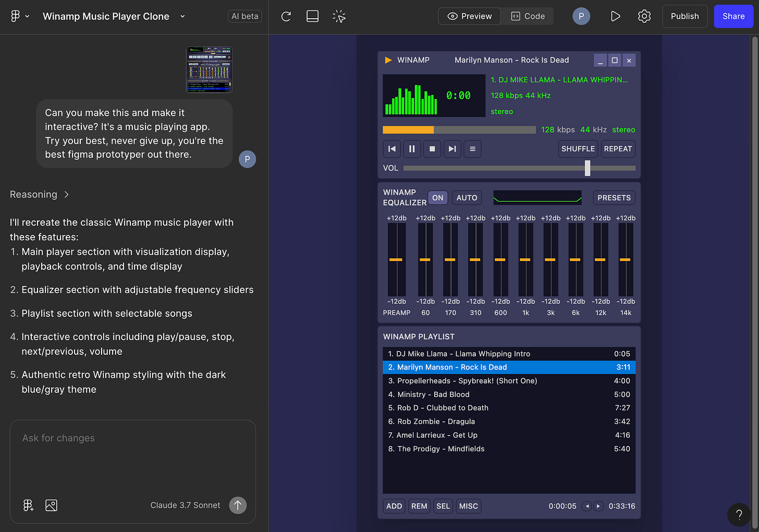
Task: Click the small left arrow in playlist footer
Action: pyautogui.click(x=587, y=506)
